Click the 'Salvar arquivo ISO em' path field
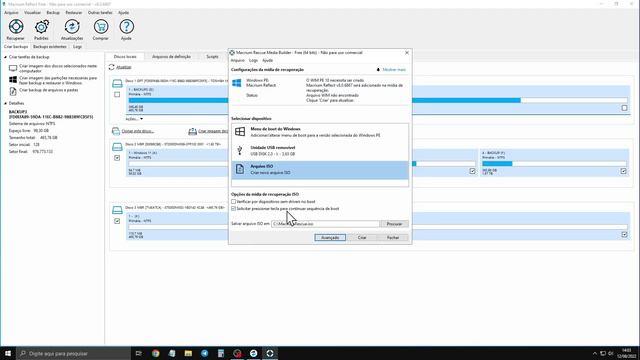 pyautogui.click(x=325, y=224)
